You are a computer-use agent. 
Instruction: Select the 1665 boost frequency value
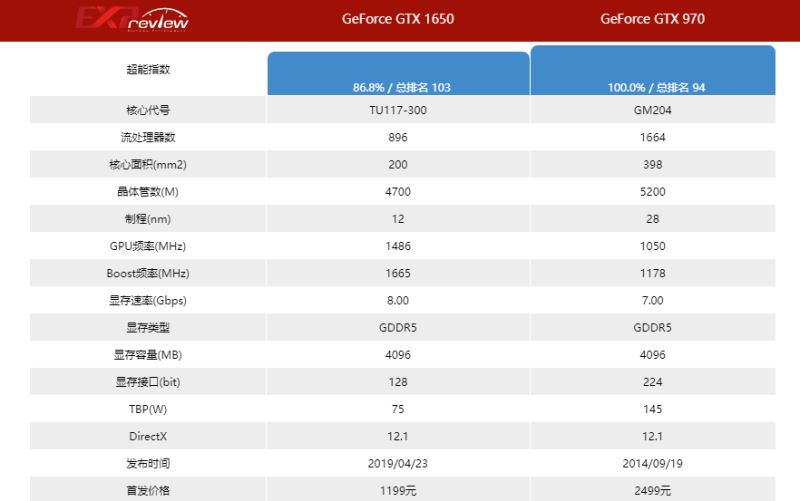pos(398,273)
